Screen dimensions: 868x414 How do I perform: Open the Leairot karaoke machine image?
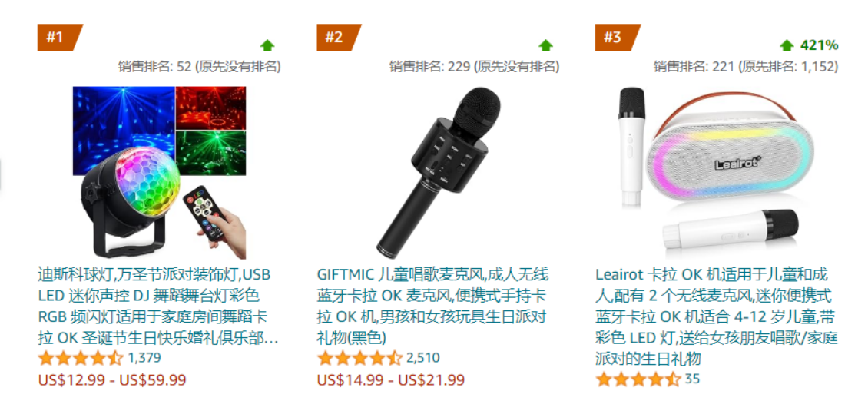coord(717,173)
